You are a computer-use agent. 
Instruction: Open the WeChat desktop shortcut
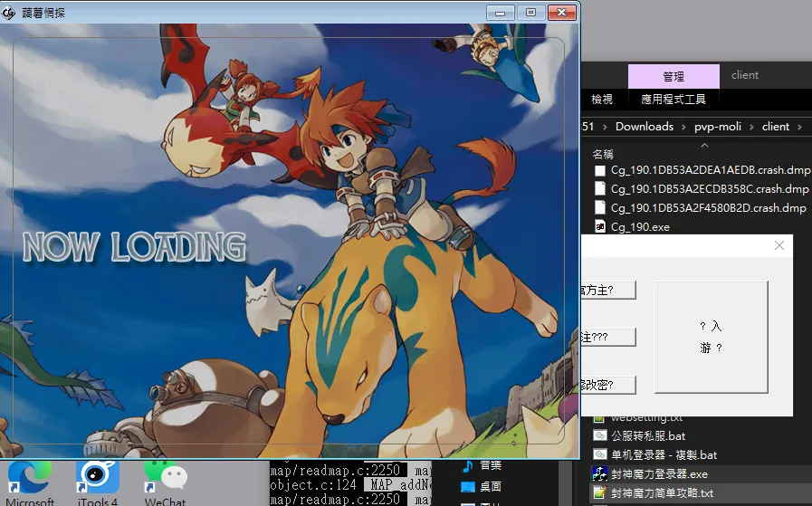165,478
